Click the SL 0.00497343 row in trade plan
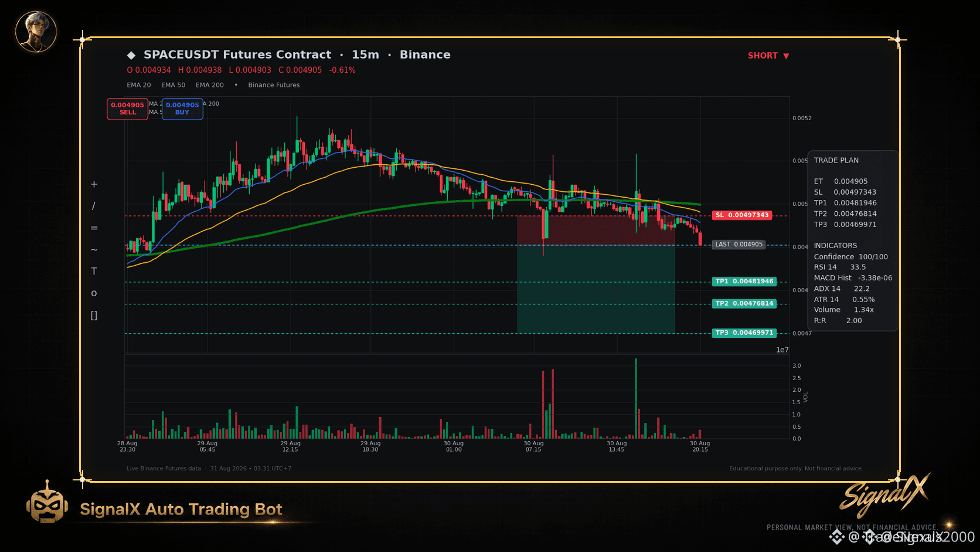 845,192
